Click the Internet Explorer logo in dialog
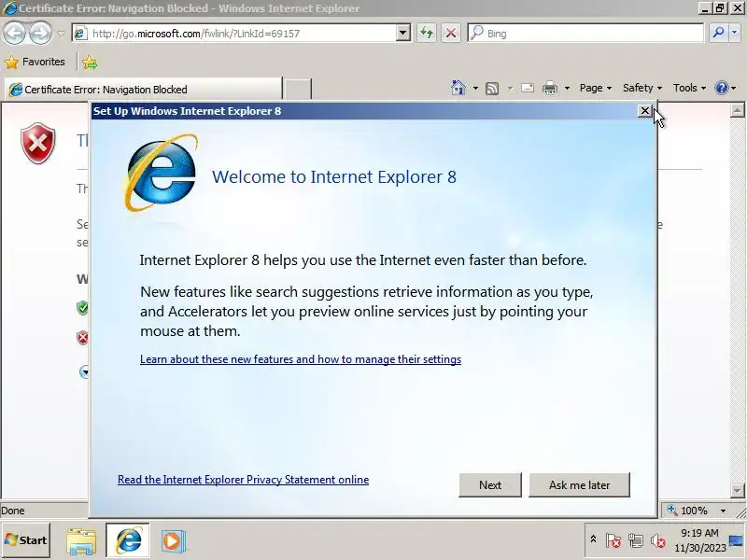Viewport: 747px width, 560px height. (161, 173)
